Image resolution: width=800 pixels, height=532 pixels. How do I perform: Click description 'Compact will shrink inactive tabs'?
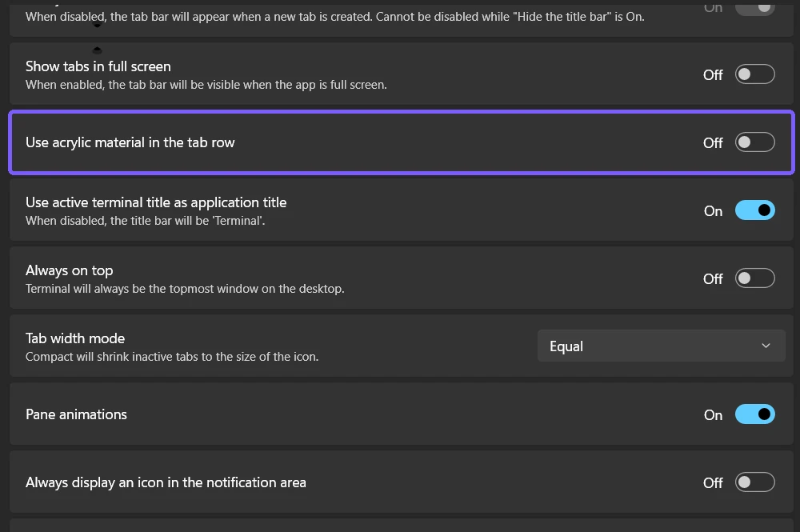(x=172, y=357)
